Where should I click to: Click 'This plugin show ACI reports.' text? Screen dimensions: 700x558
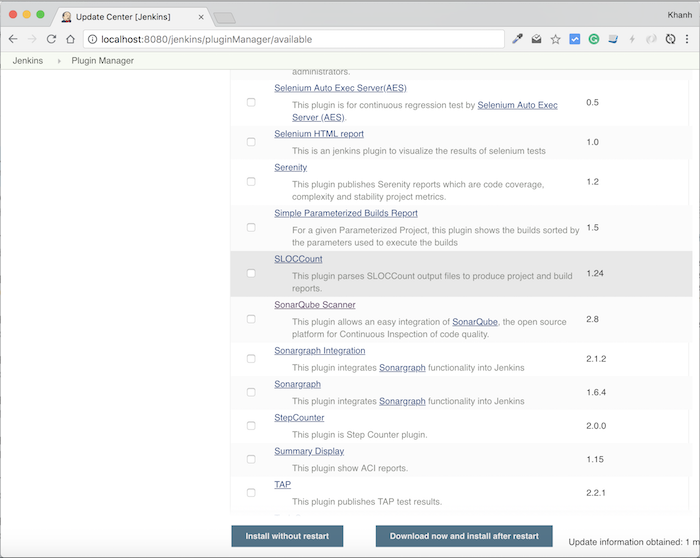point(350,468)
